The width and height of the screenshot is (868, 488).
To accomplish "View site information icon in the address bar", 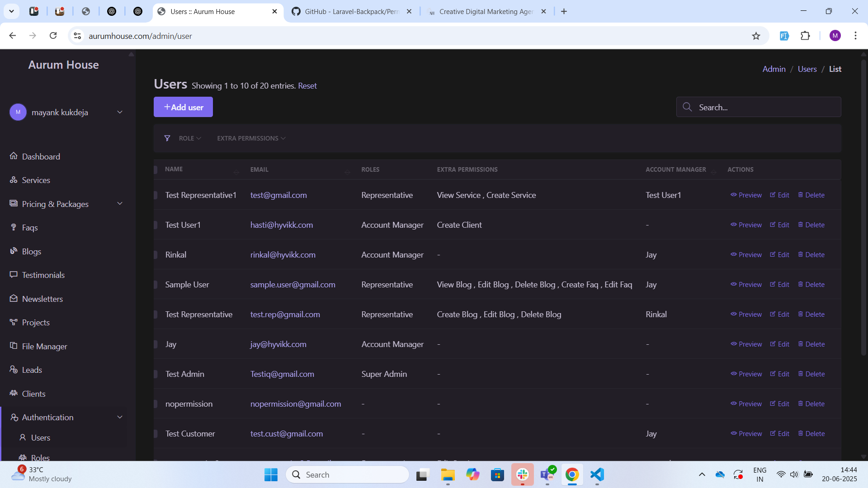I will coord(77,36).
